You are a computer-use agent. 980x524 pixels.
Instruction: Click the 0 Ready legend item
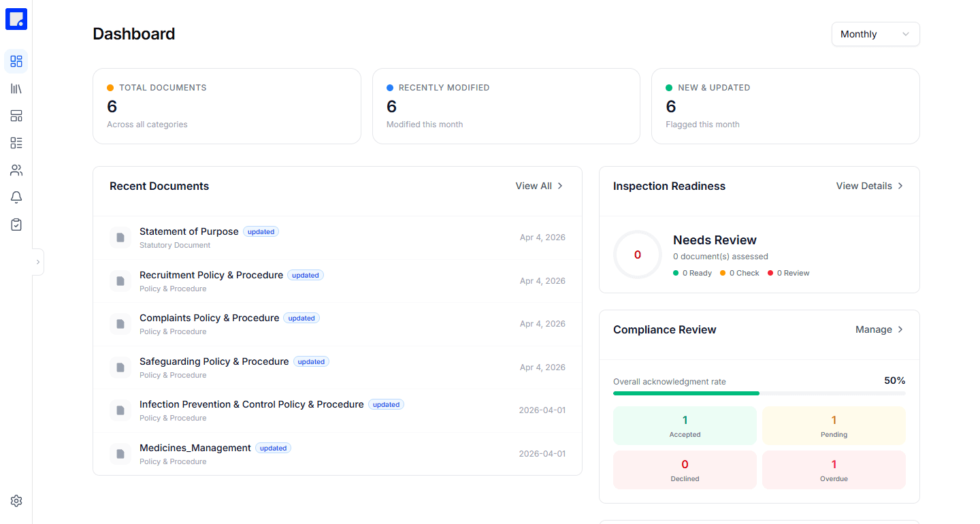click(692, 273)
